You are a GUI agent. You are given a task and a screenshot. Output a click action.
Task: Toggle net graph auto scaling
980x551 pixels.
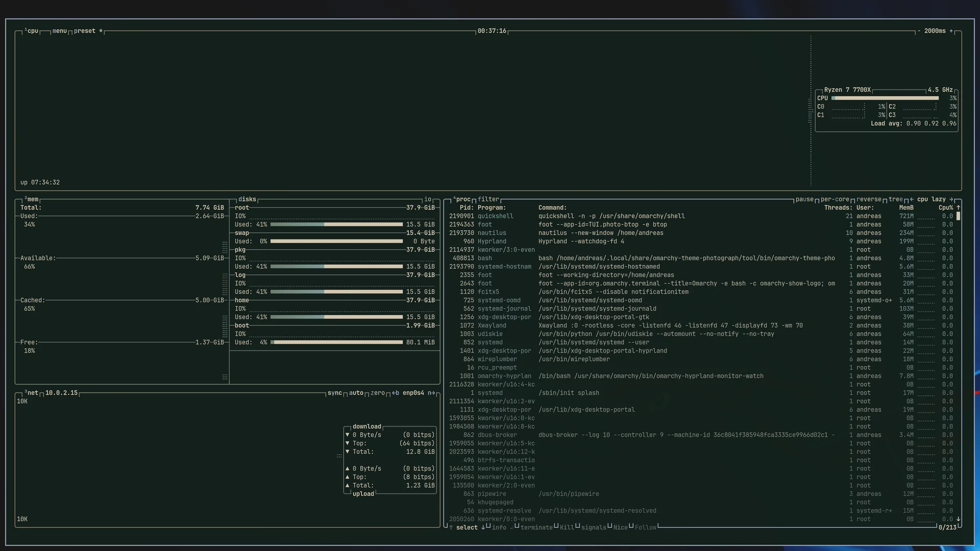point(356,393)
